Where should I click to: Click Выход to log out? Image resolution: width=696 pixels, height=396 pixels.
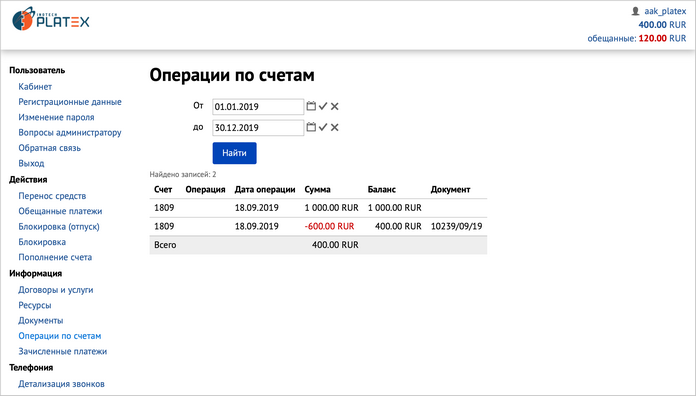(31, 163)
